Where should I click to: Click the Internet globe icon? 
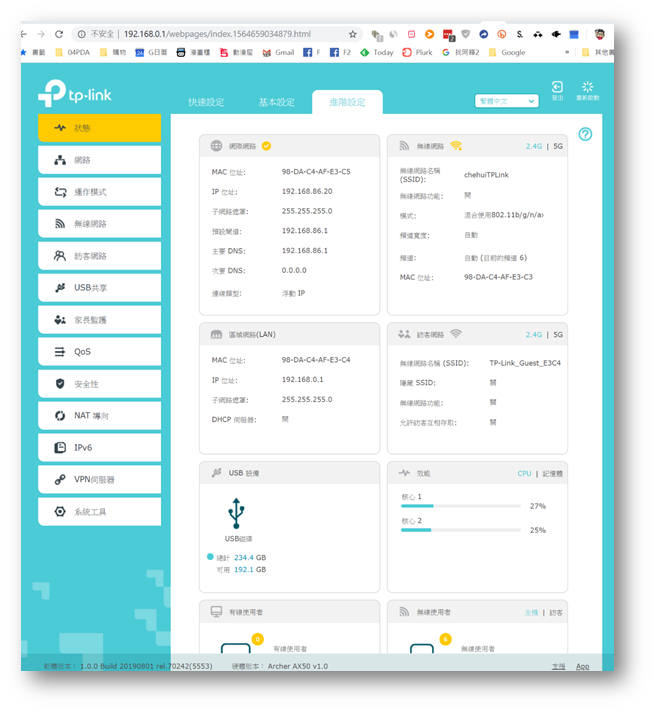(x=216, y=146)
